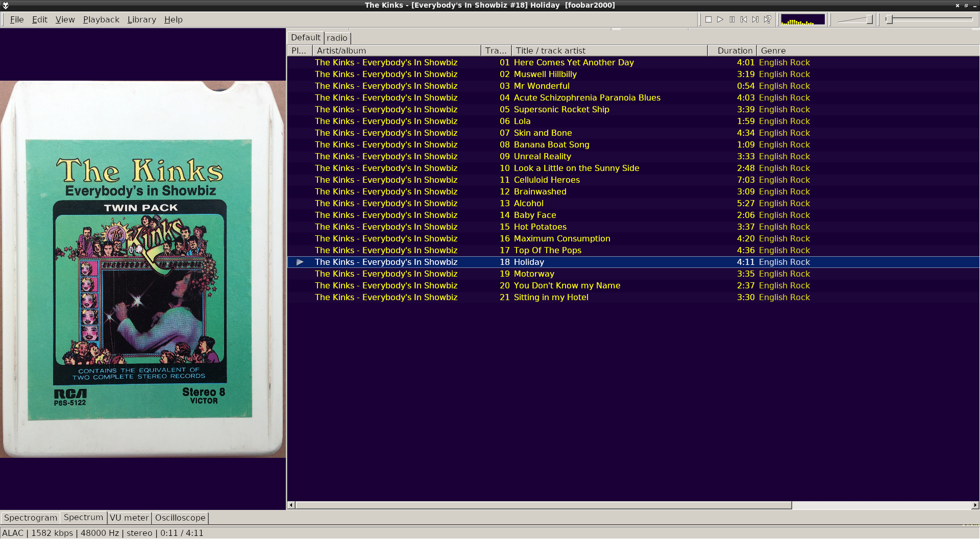Open the Library menu

click(142, 19)
